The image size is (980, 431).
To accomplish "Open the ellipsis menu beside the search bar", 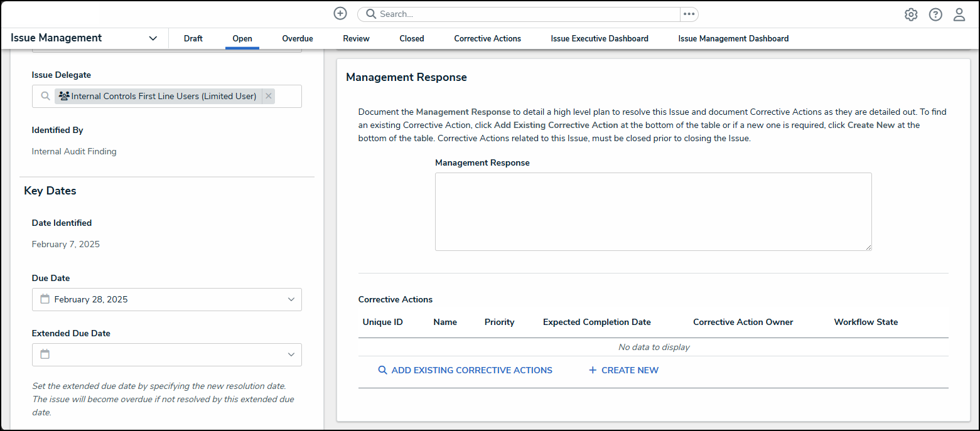I will click(689, 14).
